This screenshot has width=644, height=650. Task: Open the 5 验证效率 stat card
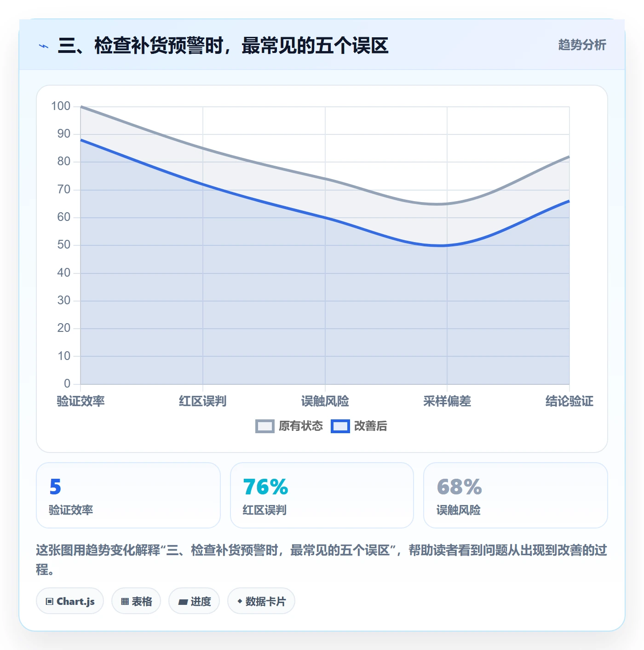128,495
